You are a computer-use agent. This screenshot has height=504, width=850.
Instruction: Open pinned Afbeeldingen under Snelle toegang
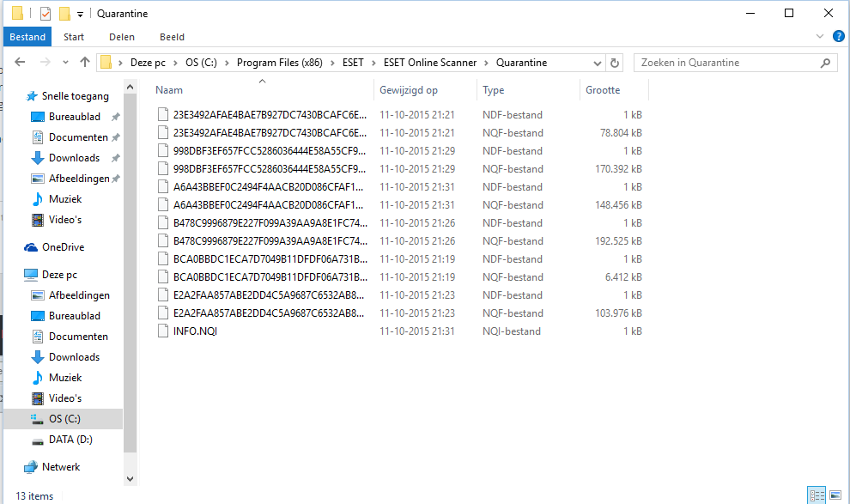tap(79, 179)
